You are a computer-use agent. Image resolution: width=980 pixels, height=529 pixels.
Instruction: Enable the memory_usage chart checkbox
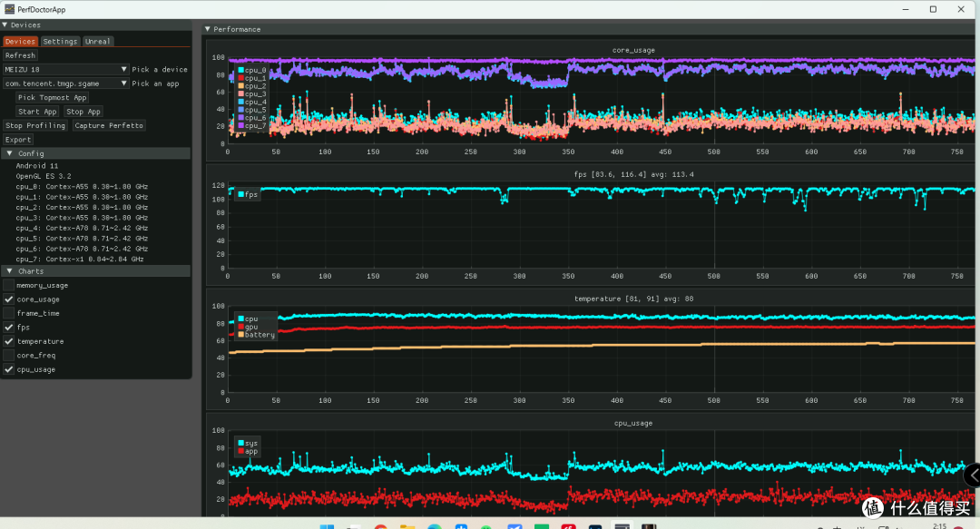9,285
